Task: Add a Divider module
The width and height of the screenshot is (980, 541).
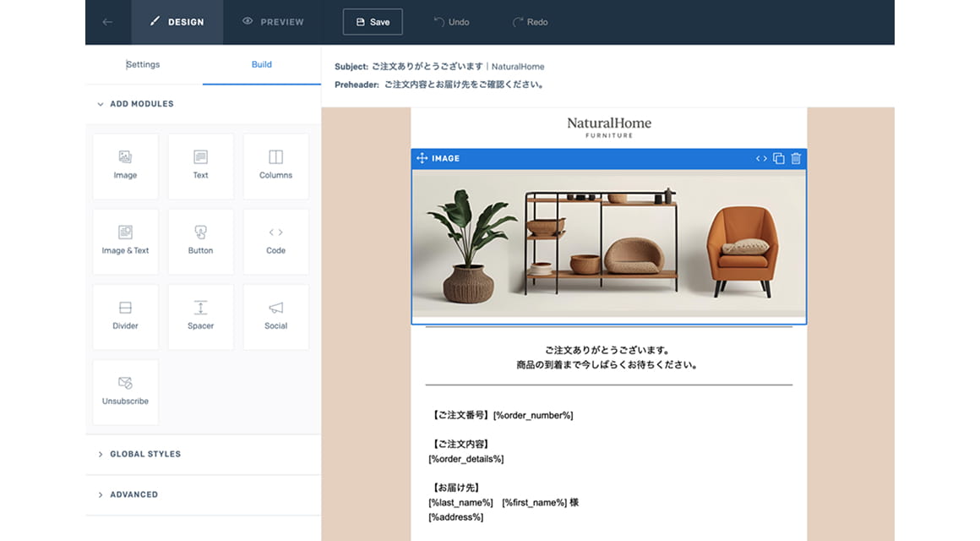Action: 125,316
